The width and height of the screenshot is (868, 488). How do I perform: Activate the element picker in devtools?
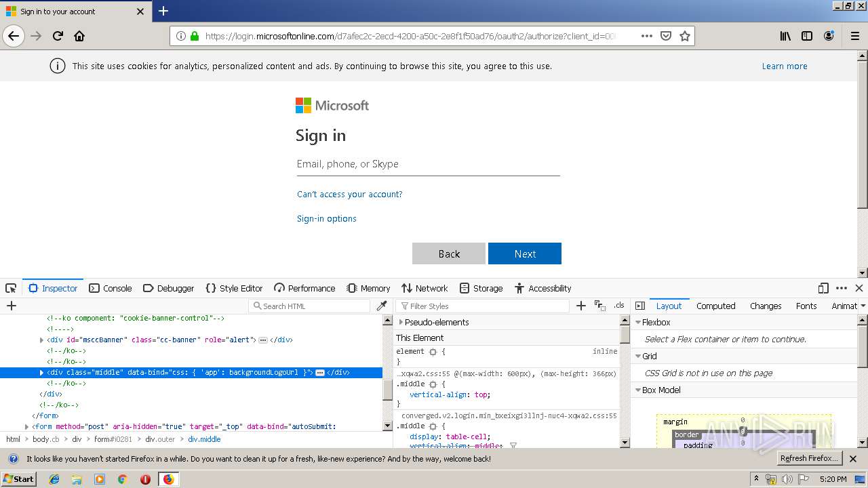click(11, 288)
